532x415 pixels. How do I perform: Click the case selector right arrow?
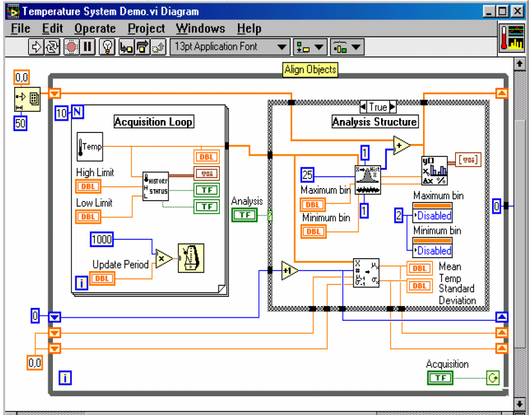click(393, 106)
